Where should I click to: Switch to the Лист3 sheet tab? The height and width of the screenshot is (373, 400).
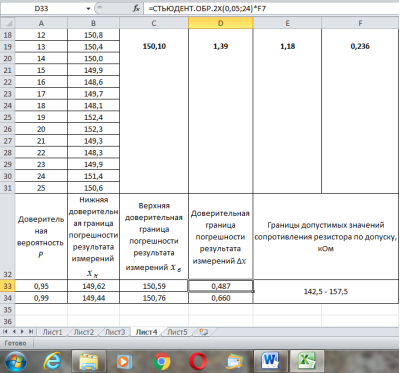pos(115,332)
